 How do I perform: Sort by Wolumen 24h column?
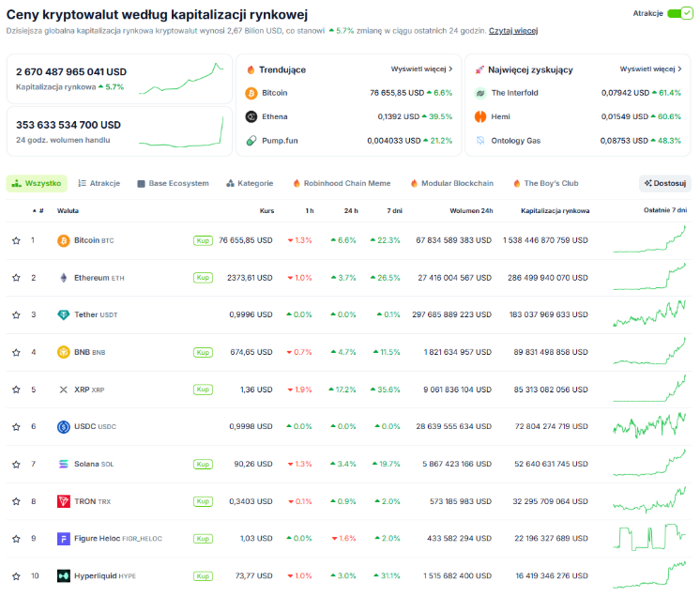[471, 211]
